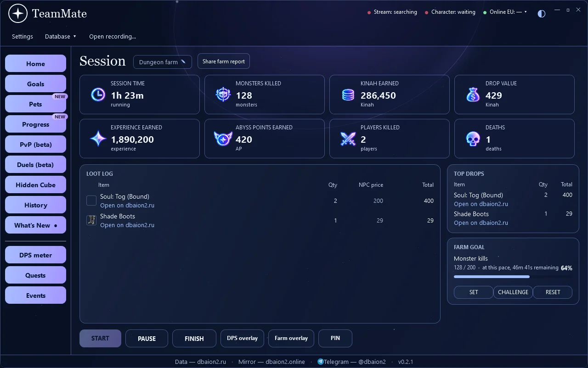
Task: Pin the window with the PIN button
Action: click(335, 338)
